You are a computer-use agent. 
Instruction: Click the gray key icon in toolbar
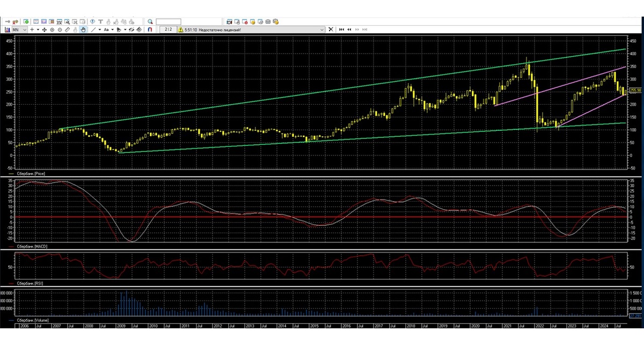click(8, 21)
